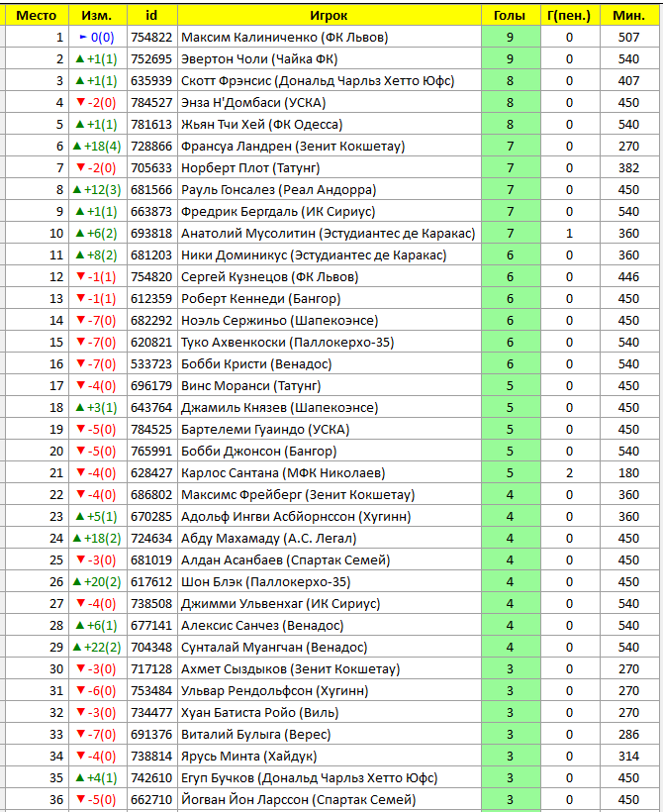Select the 'Изм.' column header
Viewport: 663px width, 812px height.
click(98, 16)
